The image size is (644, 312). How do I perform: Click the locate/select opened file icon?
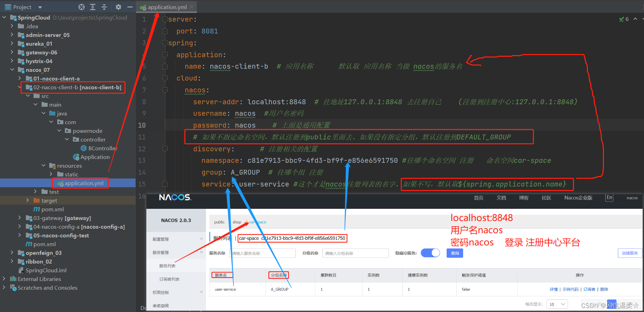[82, 7]
